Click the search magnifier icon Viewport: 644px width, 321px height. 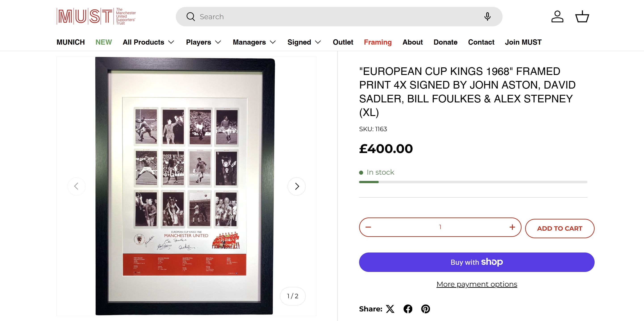[x=191, y=17]
